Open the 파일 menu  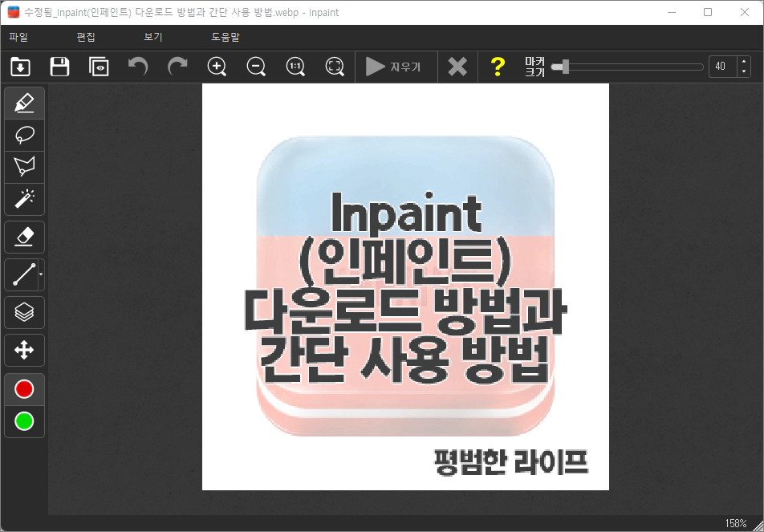[18, 37]
